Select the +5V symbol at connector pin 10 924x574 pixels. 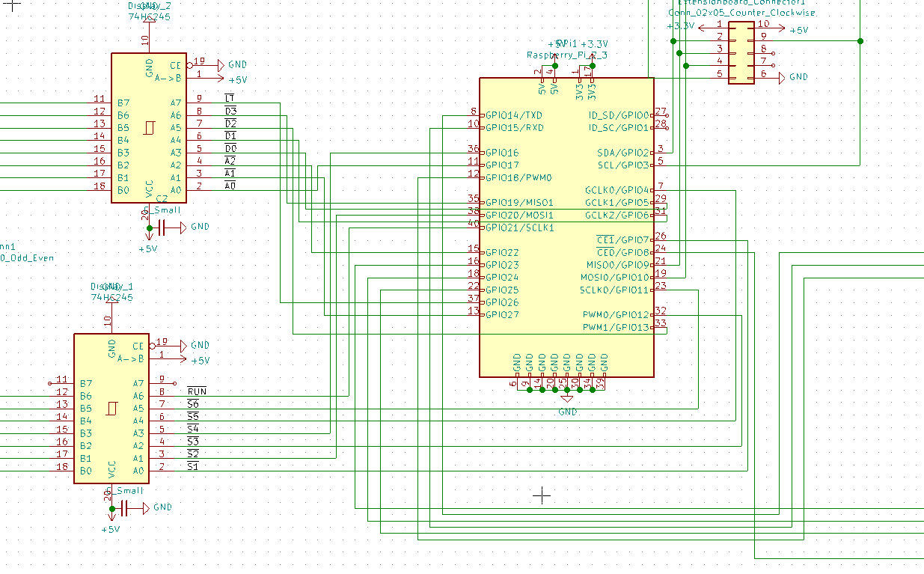793,30
